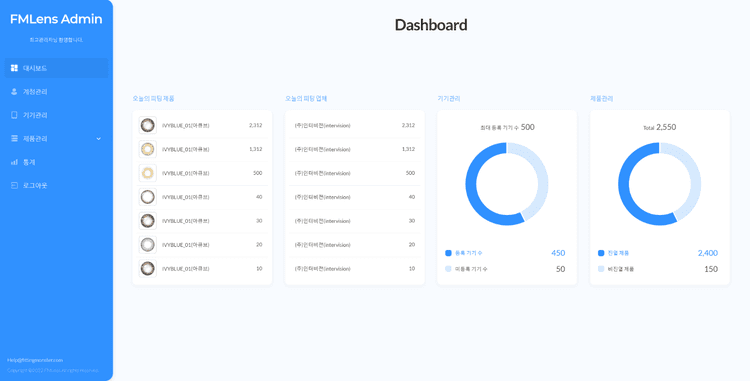The height and width of the screenshot is (381, 750).
Task: Click the FMLens Admin title
Action: point(56,19)
